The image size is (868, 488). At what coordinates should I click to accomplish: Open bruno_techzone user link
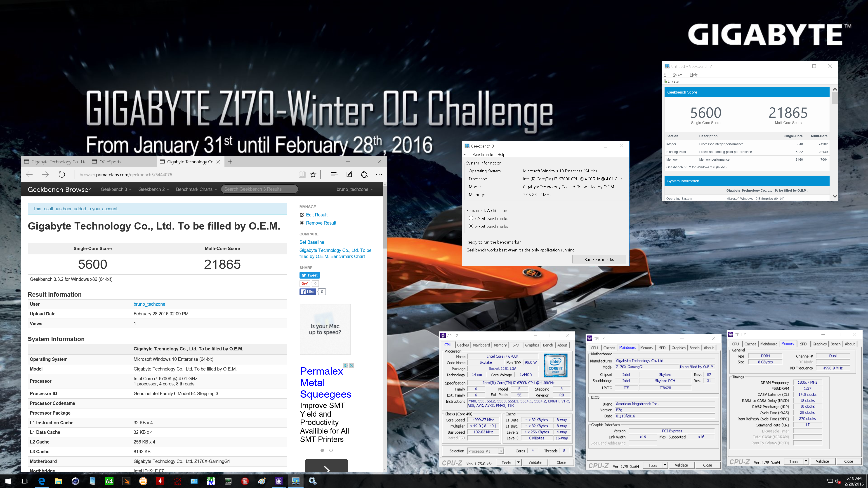149,304
